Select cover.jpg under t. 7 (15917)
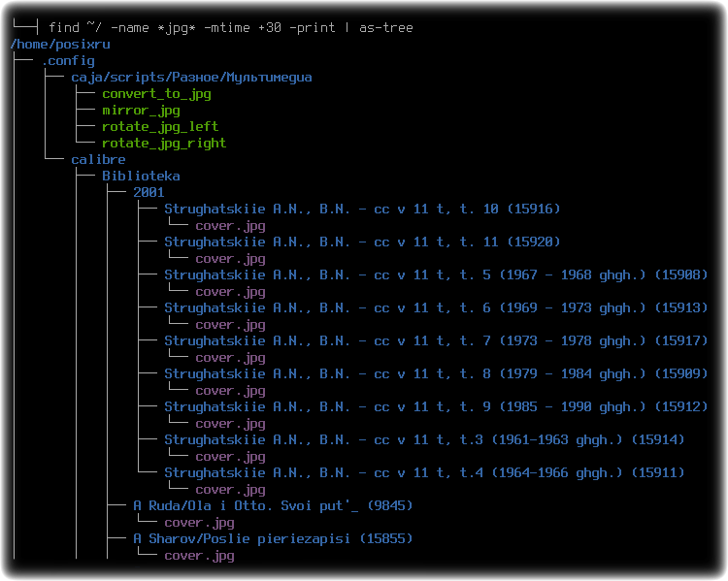728x581 pixels. [x=230, y=358]
